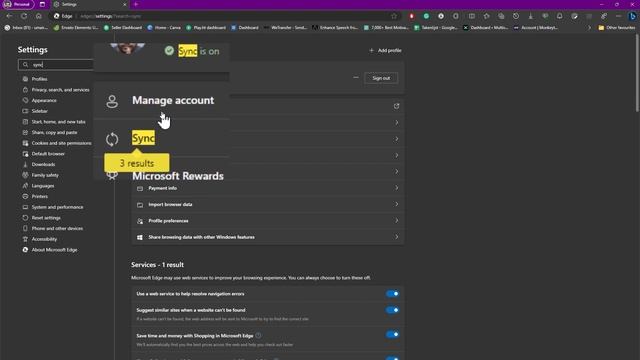Open Printers settings section
Image resolution: width=640 pixels, height=360 pixels.
click(40, 196)
